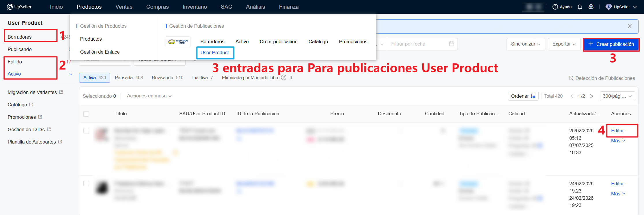Go to previous page arrow

point(572,96)
